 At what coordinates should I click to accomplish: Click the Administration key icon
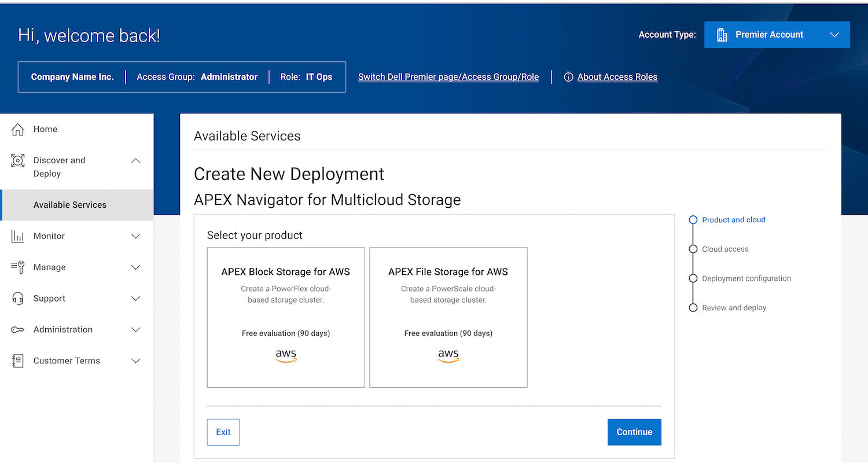pos(18,330)
